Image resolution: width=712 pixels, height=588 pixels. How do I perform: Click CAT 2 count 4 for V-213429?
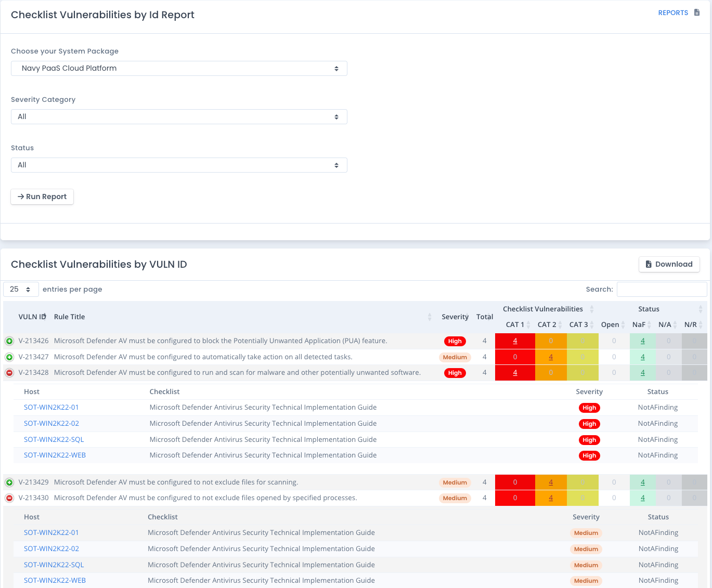[x=551, y=482]
